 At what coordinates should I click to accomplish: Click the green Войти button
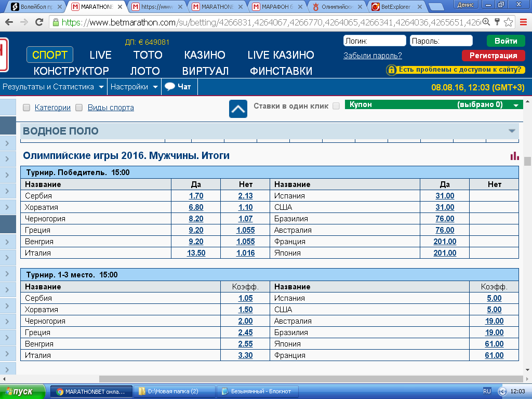[506, 41]
